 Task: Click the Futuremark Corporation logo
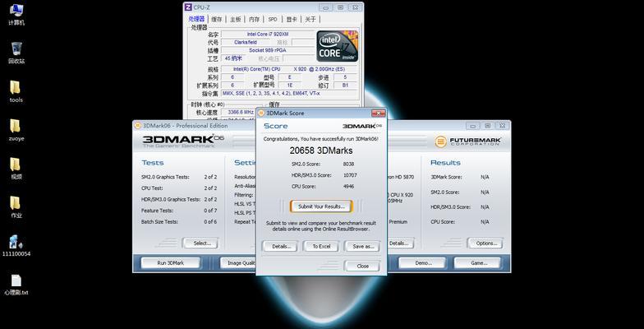(x=468, y=141)
